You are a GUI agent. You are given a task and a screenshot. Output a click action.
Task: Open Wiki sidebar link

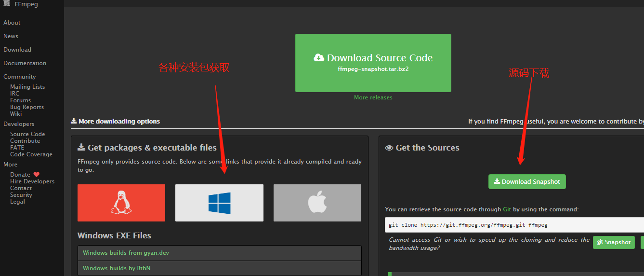(x=16, y=114)
